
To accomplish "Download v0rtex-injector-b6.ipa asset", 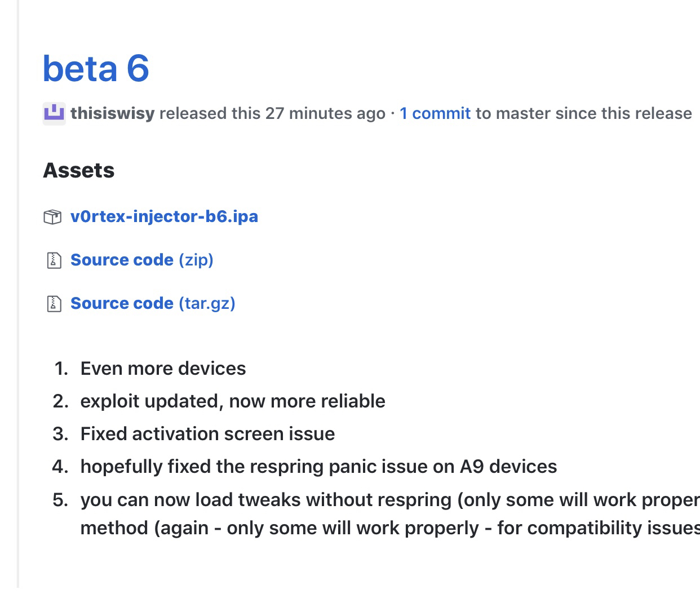I will [164, 216].
